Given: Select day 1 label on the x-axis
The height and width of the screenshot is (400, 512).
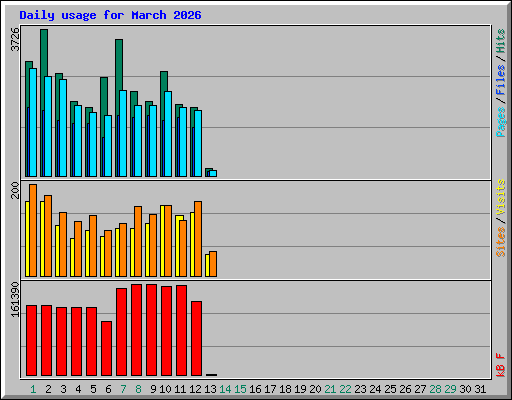Looking at the screenshot, I should point(33,389).
